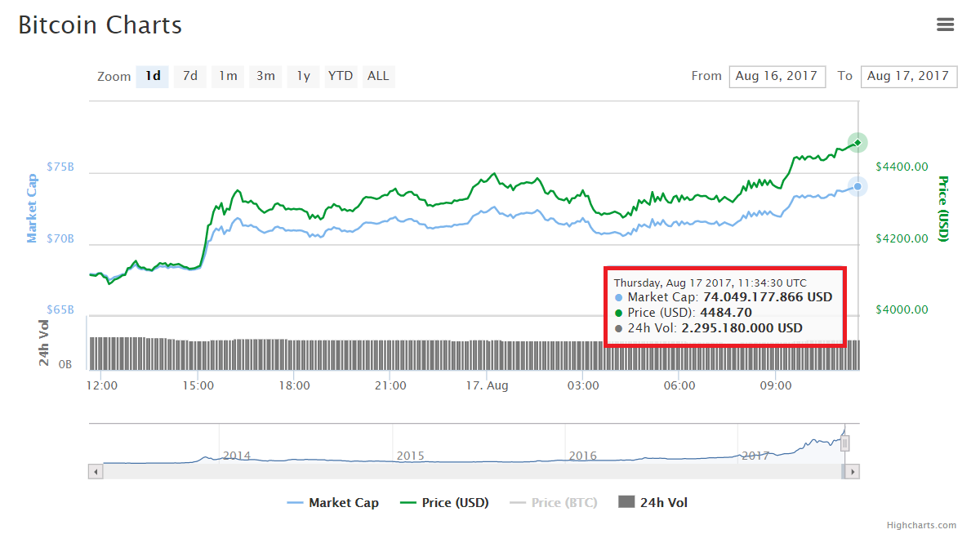Toggle Price (USD) series in legend

coord(444,503)
